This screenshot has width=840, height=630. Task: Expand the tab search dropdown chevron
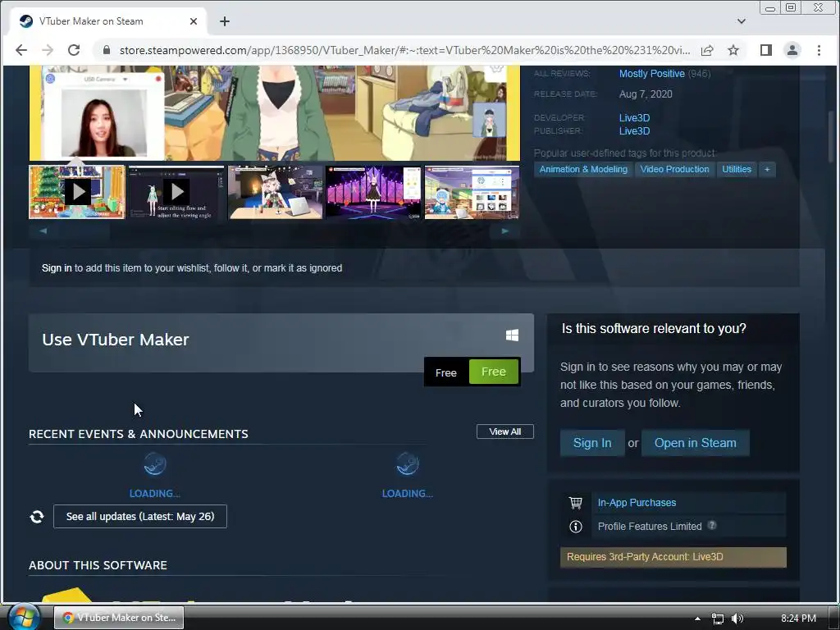click(742, 21)
